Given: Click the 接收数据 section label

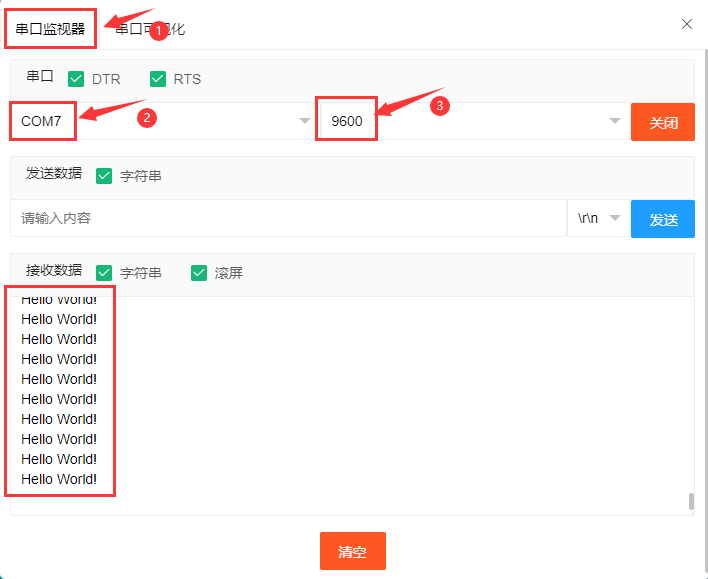Looking at the screenshot, I should click(54, 270).
